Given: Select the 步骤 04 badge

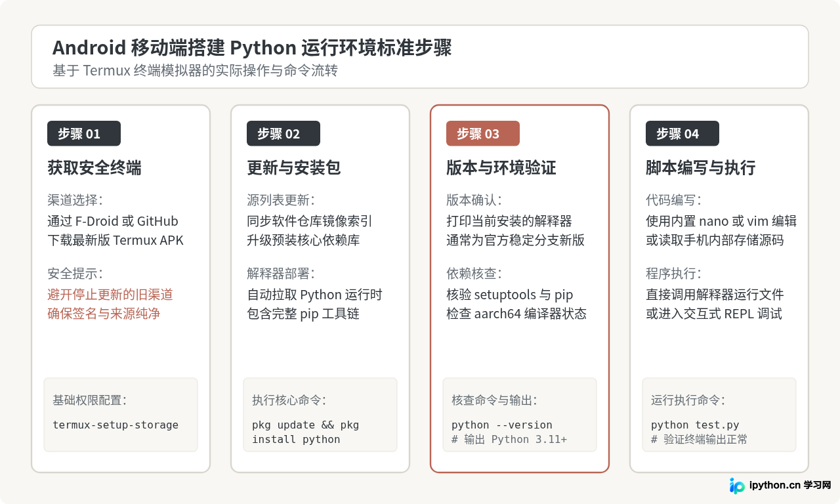Looking at the screenshot, I should click(682, 133).
